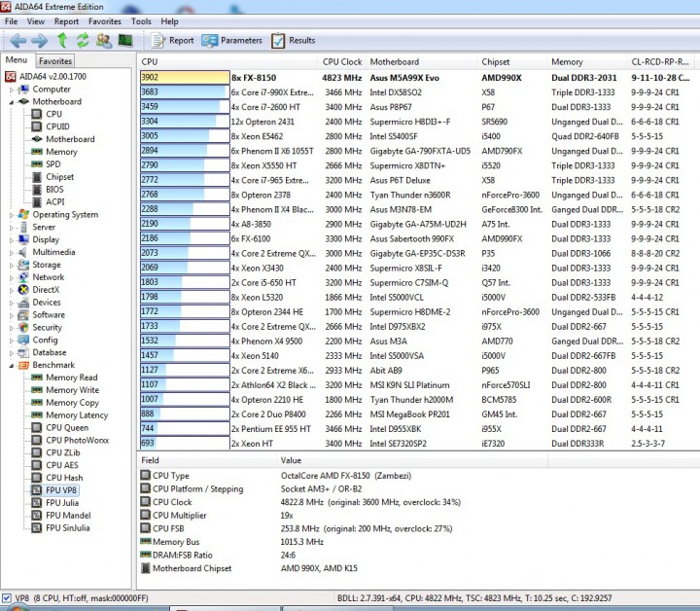Sort by the Motherboard column header
This screenshot has height=611, width=700.
(x=421, y=62)
